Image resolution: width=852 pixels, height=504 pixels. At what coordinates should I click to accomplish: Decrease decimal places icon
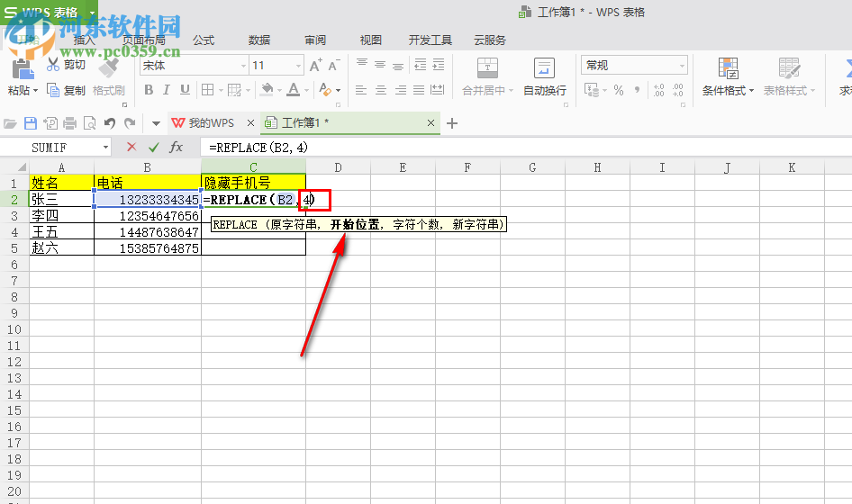677,90
